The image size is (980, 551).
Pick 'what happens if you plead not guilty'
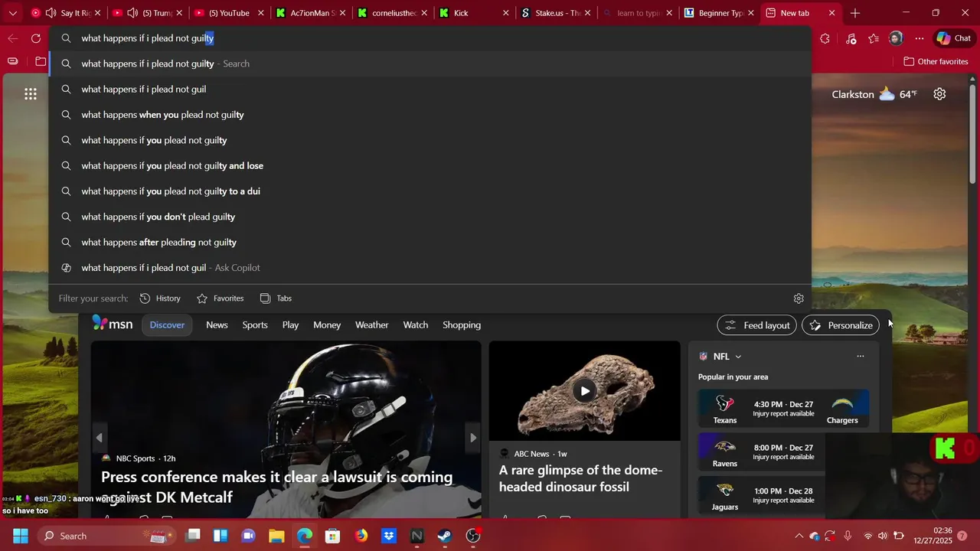coord(430,140)
